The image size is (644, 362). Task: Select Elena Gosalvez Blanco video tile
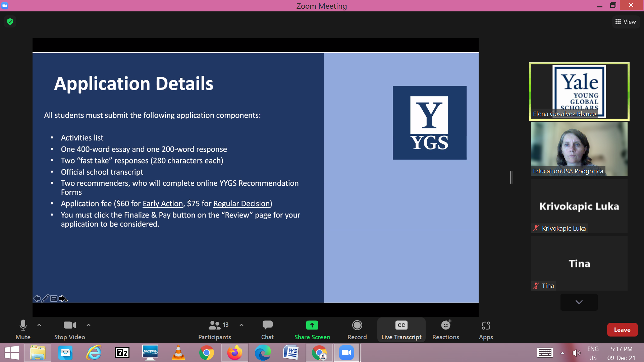pyautogui.click(x=579, y=92)
